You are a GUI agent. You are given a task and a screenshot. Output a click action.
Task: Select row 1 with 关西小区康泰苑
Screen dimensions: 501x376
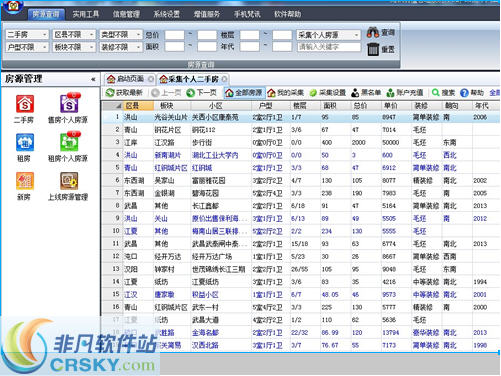coord(301,117)
